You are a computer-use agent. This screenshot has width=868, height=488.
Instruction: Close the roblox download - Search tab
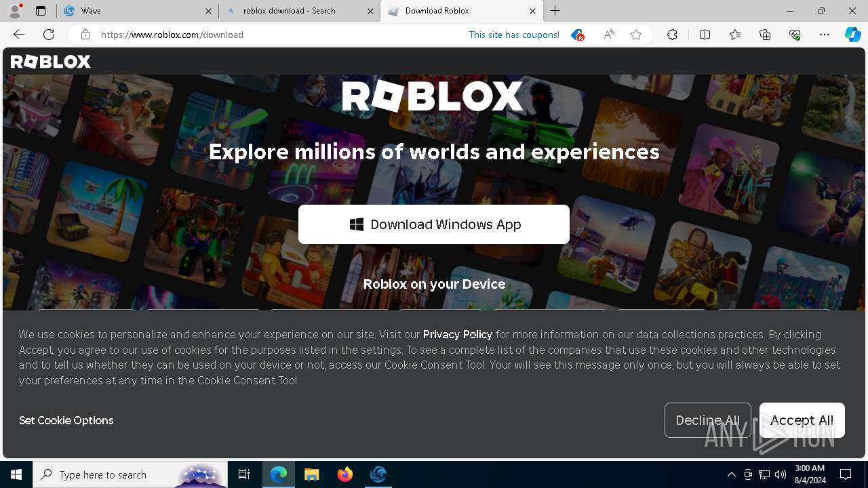[x=370, y=11]
